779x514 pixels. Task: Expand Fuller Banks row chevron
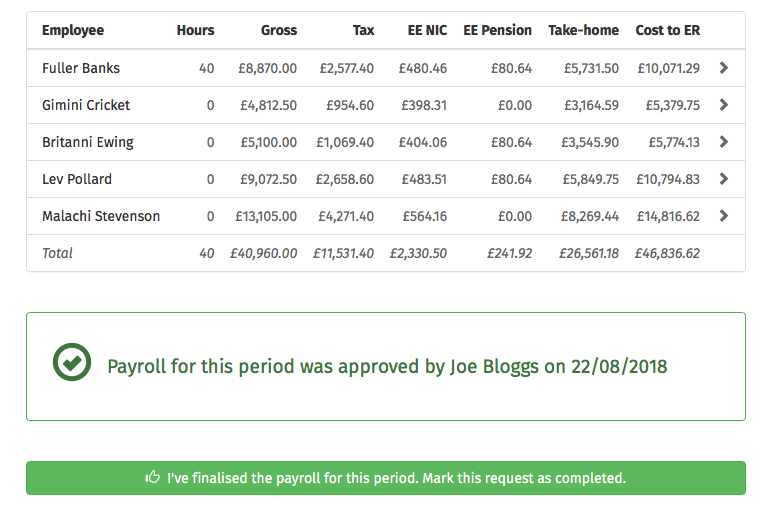click(724, 68)
